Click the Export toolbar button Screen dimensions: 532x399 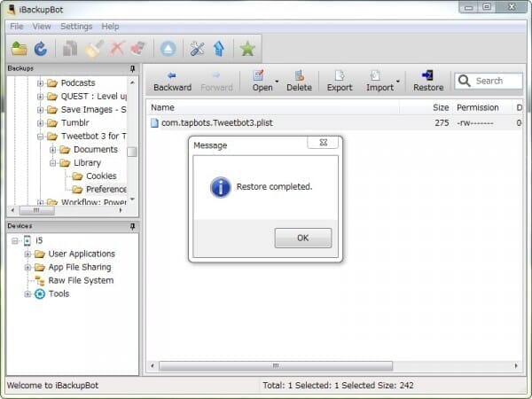point(339,81)
